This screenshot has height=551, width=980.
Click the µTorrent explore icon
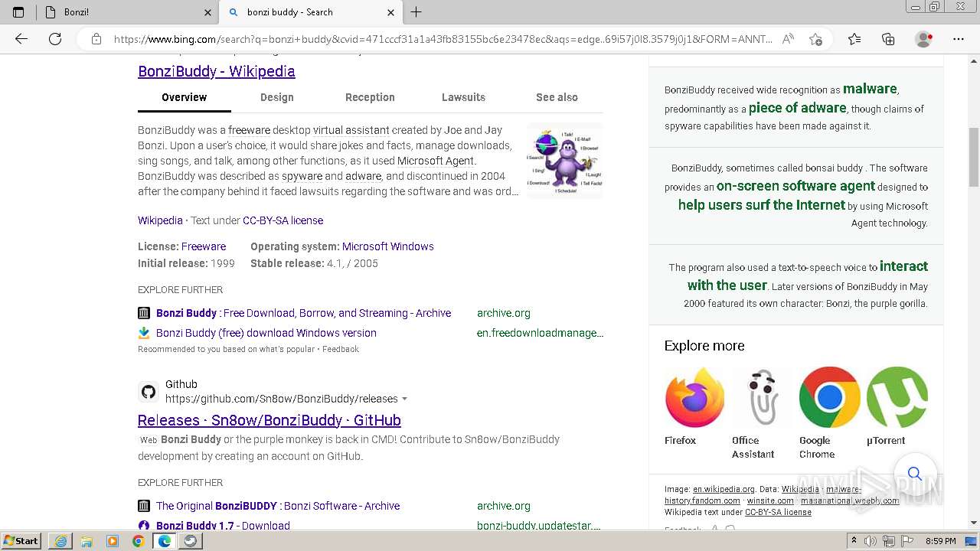pyautogui.click(x=897, y=397)
